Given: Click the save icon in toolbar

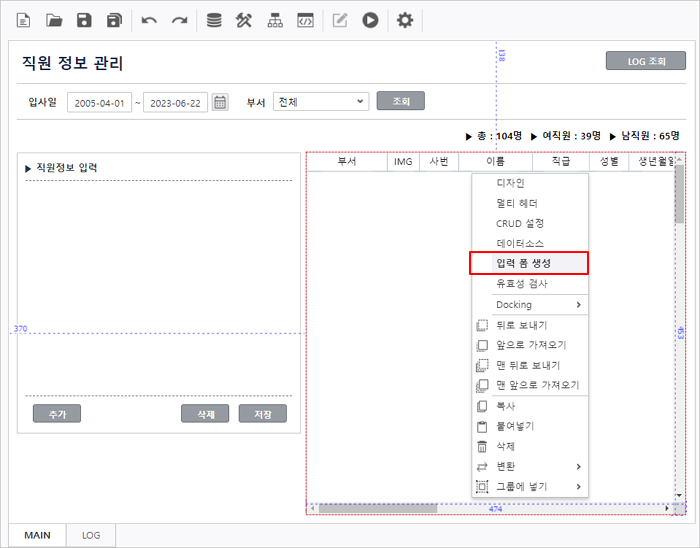Looking at the screenshot, I should (85, 20).
